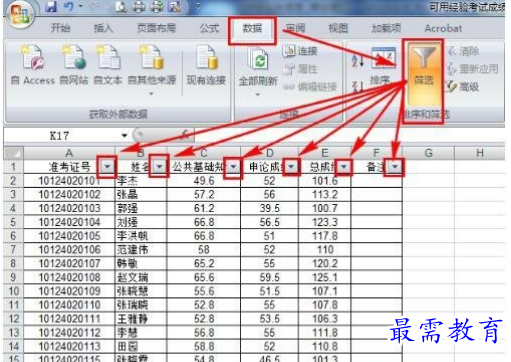Switch to the 视图 ribbon tab
The height and width of the screenshot is (362, 511).
[x=338, y=28]
